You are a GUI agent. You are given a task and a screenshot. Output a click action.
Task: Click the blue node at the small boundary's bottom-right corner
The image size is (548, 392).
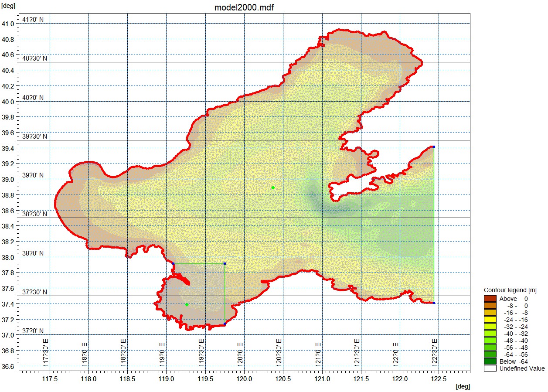click(x=225, y=324)
